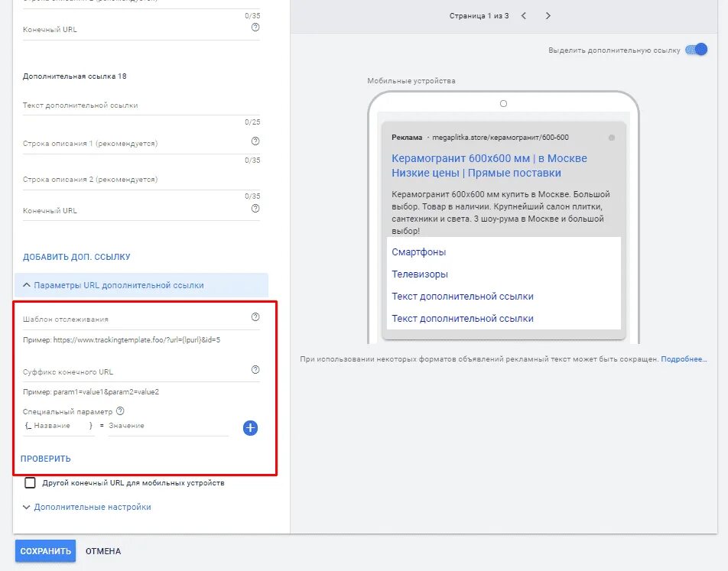The image size is (728, 571).
Task: Open help for Шаблон отслеживания
Action: click(255, 317)
